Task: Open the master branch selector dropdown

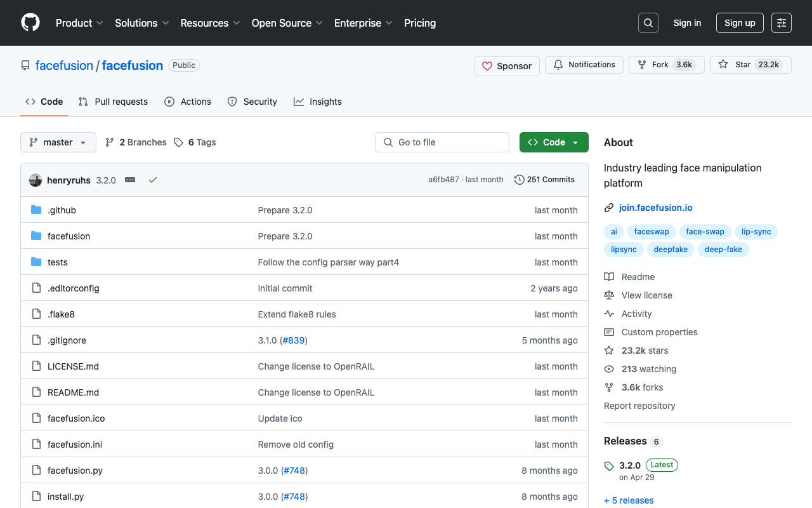Action: pos(58,142)
